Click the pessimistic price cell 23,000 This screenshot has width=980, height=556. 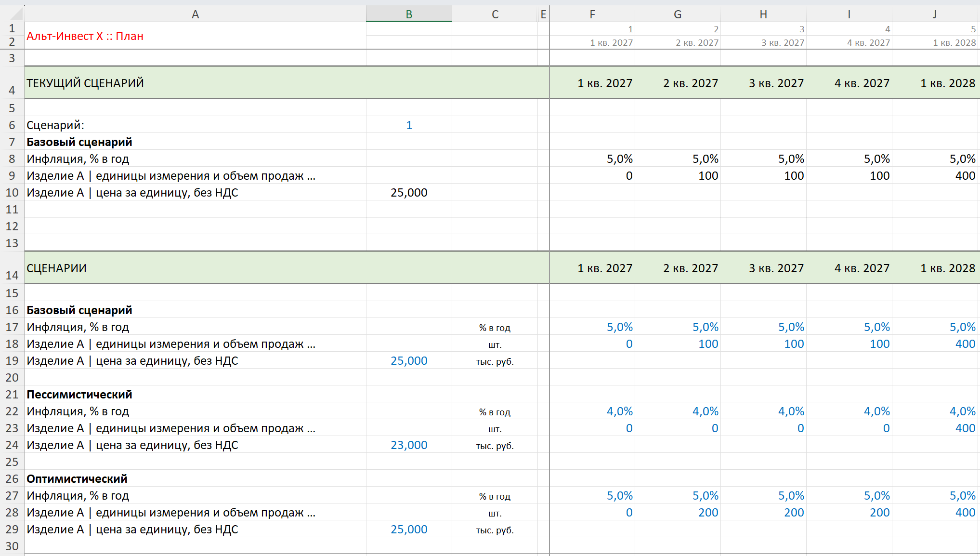409,445
